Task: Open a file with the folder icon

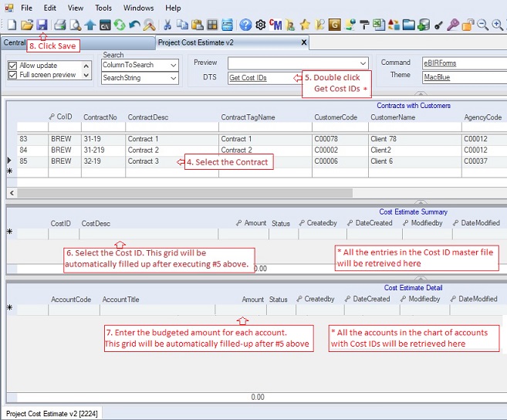Action: (27, 25)
